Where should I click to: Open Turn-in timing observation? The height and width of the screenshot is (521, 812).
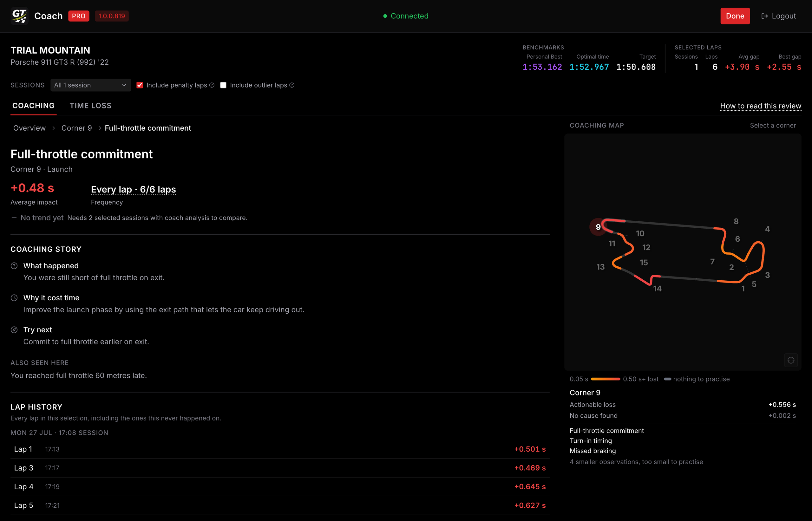(x=591, y=441)
